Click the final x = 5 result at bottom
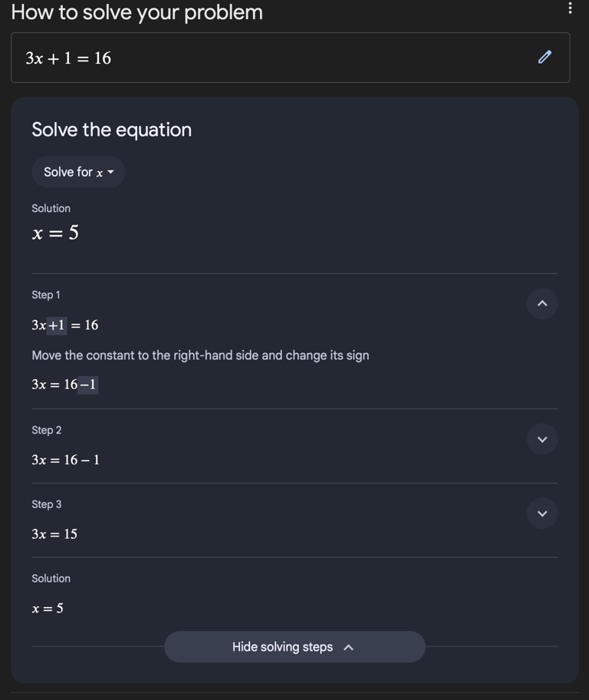 click(x=48, y=609)
